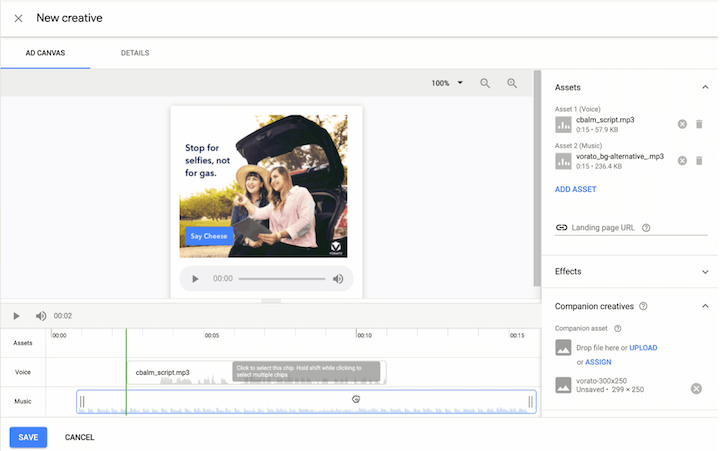Click the Music track label
This screenshot has height=451, width=720.
(22, 401)
